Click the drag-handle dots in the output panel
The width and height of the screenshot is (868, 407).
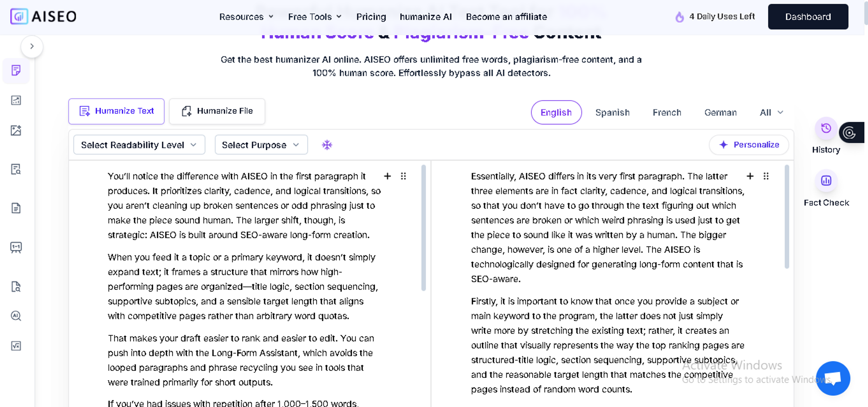point(766,176)
